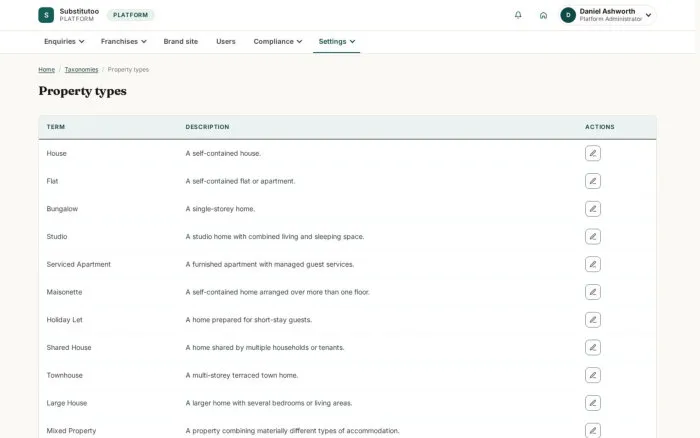Screen dimensions: 700x438
Task: Select the 'Serviced Apartment' term cell
Action: click(79, 264)
